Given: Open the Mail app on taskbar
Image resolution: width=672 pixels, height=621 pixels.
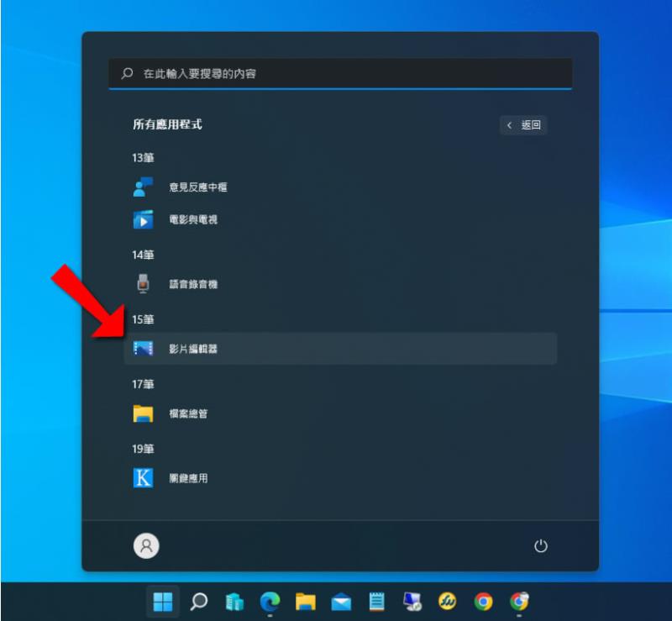Looking at the screenshot, I should 341,602.
